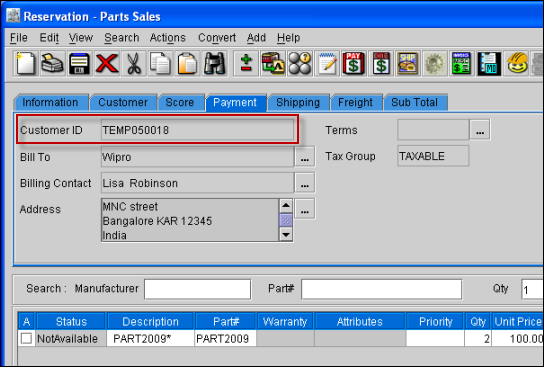Click the Save floppy disk icon
Viewport: 544px width, 367px height.
tap(79, 63)
